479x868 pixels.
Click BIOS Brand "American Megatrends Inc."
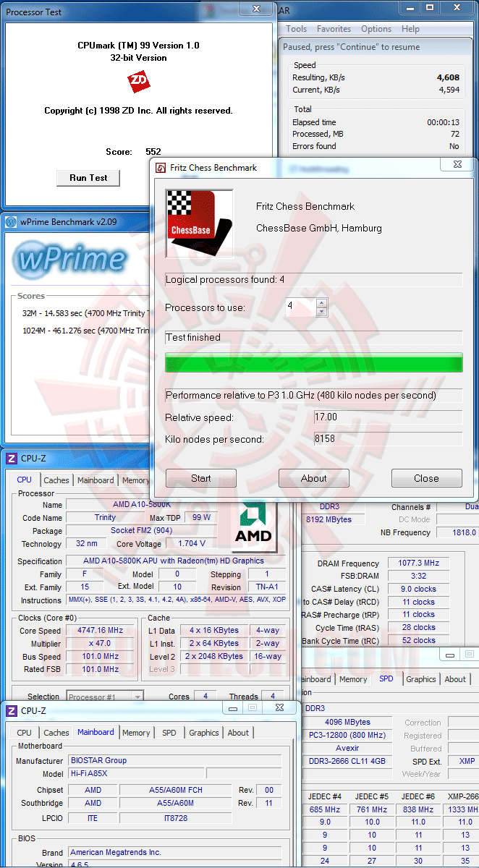click(175, 852)
